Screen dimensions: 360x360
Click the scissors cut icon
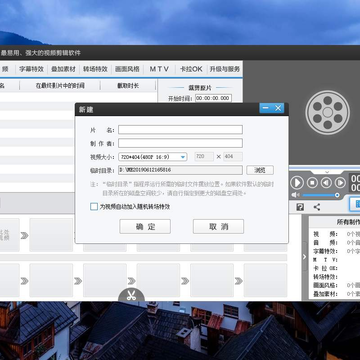(131, 295)
